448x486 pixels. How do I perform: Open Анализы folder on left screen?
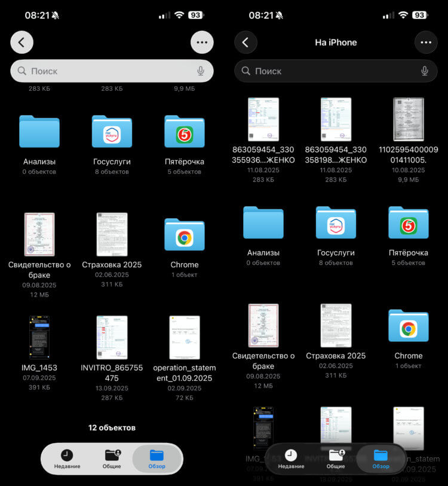(39, 132)
